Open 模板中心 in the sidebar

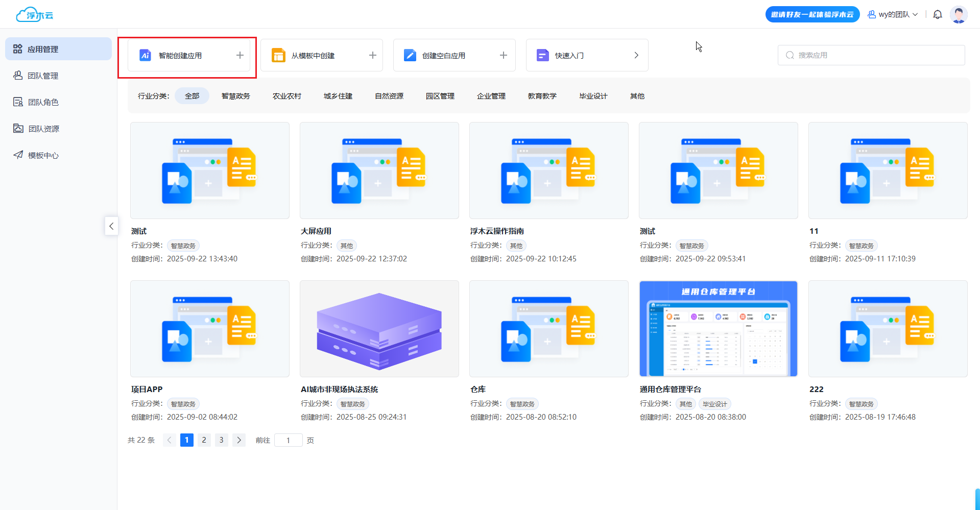click(43, 155)
